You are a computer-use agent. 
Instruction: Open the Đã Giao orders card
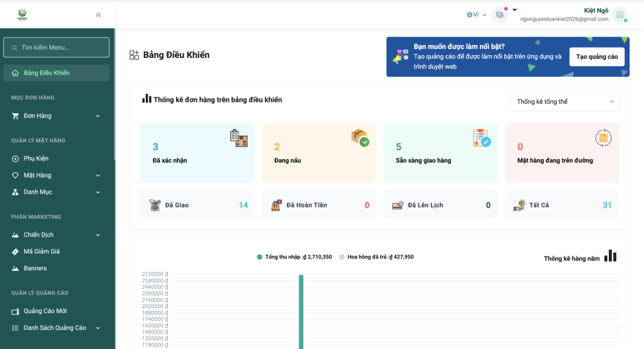[197, 205]
